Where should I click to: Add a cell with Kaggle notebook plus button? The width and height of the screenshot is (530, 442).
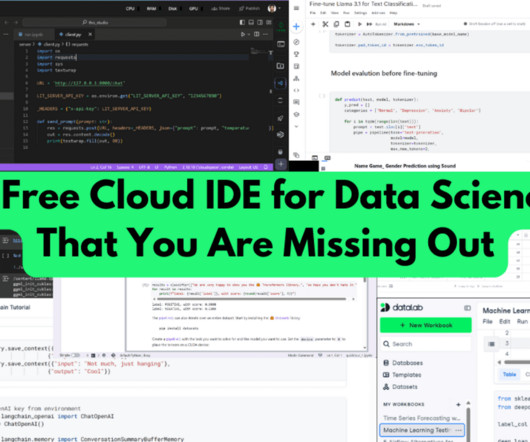(313, 24)
